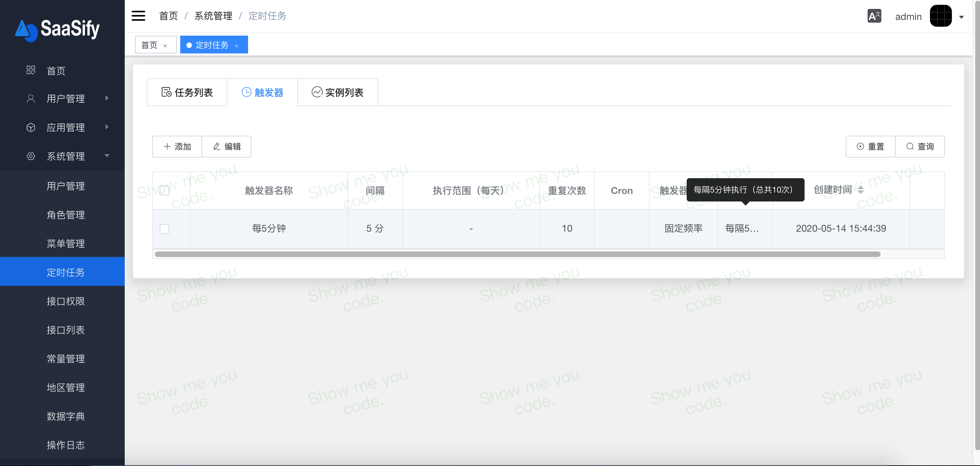Close the 定时任务 tab with x icon
Viewport: 980px width, 466px height.
click(x=236, y=46)
